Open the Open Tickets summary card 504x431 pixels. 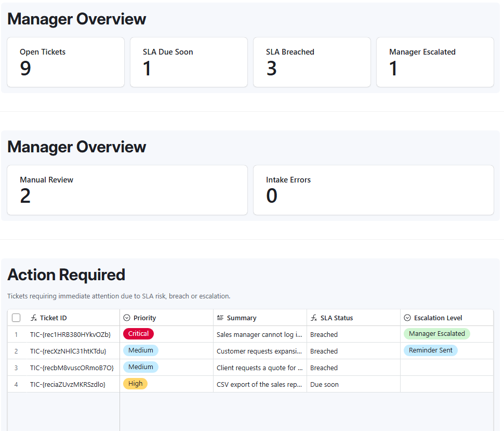pyautogui.click(x=65, y=62)
